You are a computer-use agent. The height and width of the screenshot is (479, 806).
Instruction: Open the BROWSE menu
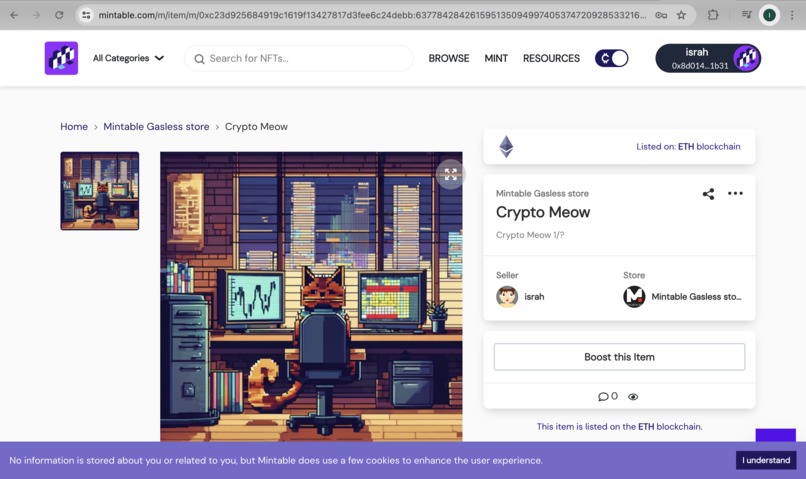coord(449,58)
